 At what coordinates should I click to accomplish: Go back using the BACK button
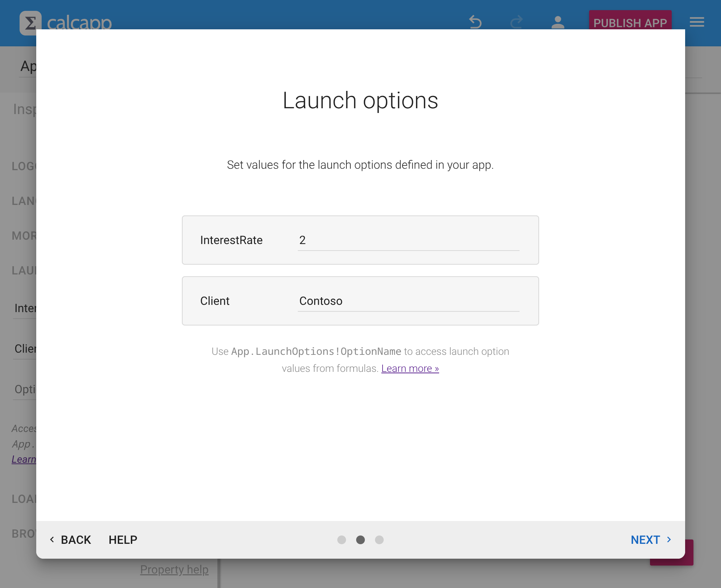tap(76, 539)
